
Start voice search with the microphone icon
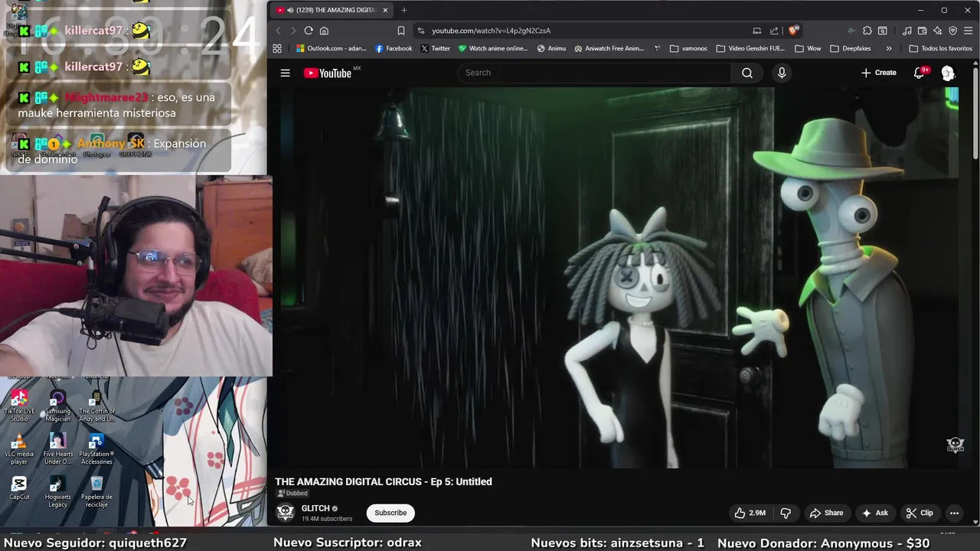point(782,73)
